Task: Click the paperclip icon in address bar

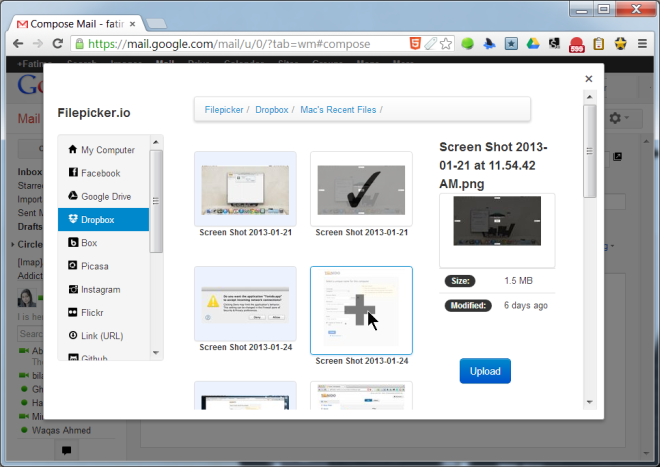Action: (430, 43)
